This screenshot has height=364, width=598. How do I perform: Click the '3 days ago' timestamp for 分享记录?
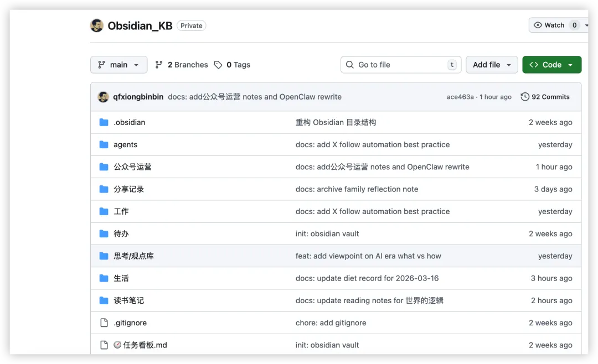553,189
